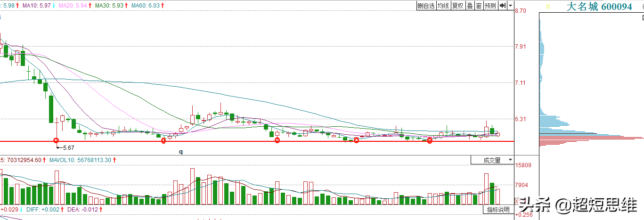Click the 7.11 price axis label
Viewport: 644px width, 220px height.
pos(521,82)
